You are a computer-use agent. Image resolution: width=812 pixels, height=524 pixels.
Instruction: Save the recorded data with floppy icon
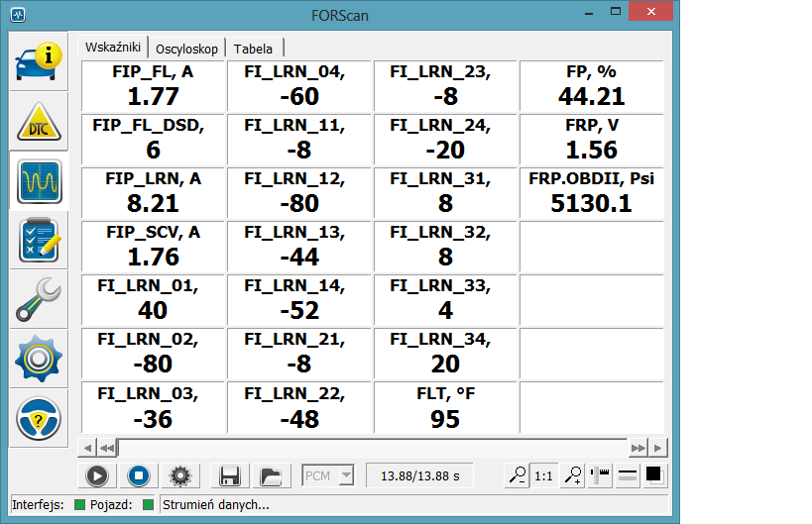pyautogui.click(x=230, y=475)
